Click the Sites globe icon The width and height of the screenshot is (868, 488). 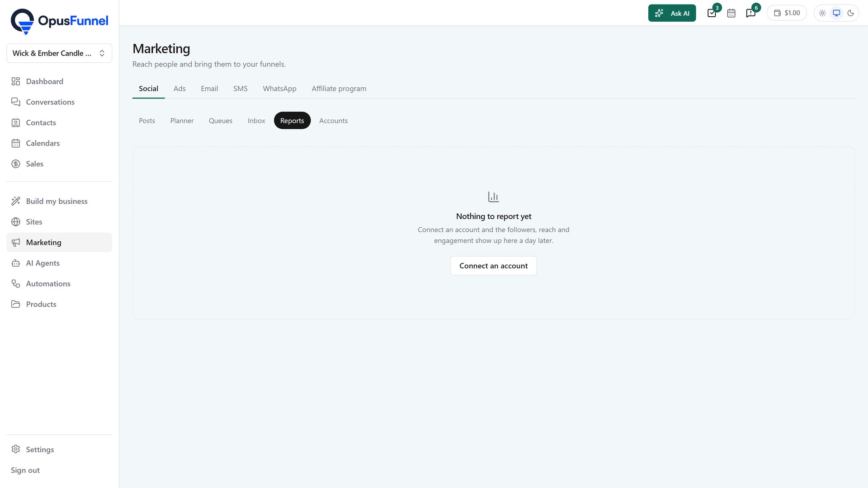16,222
